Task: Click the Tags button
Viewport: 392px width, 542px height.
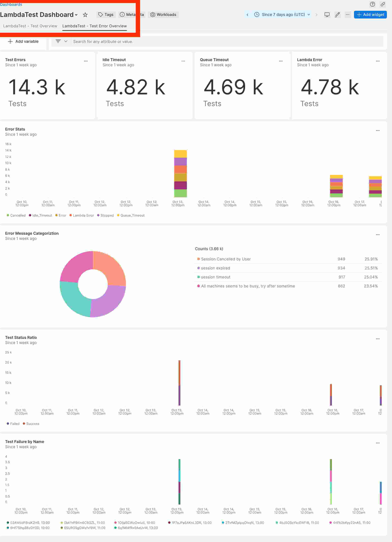Action: pyautogui.click(x=106, y=15)
